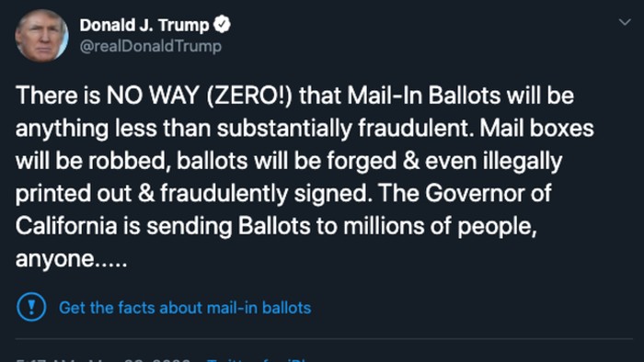Image resolution: width=644 pixels, height=362 pixels.
Task: Click the divider line below the fact-check label
Action: [x=324, y=339]
